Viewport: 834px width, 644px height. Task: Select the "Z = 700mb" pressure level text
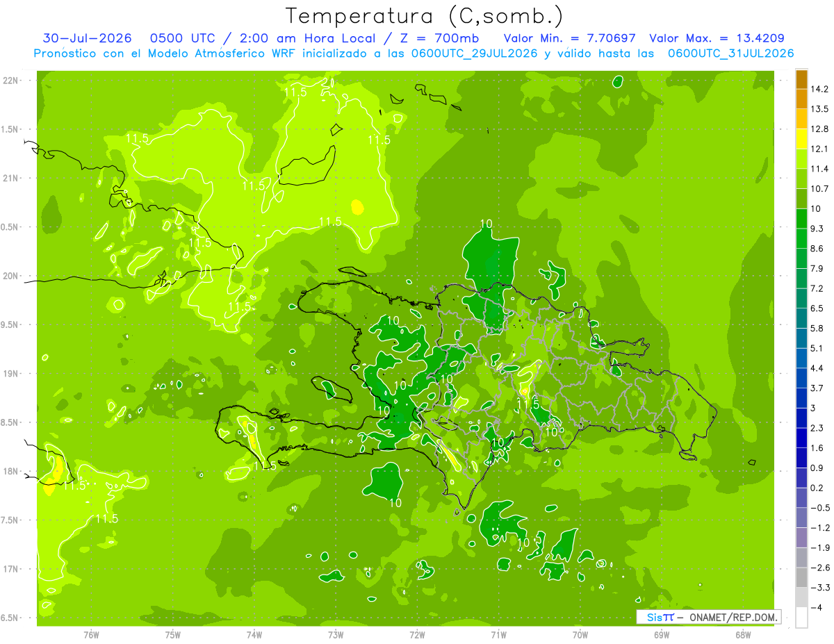point(440,38)
